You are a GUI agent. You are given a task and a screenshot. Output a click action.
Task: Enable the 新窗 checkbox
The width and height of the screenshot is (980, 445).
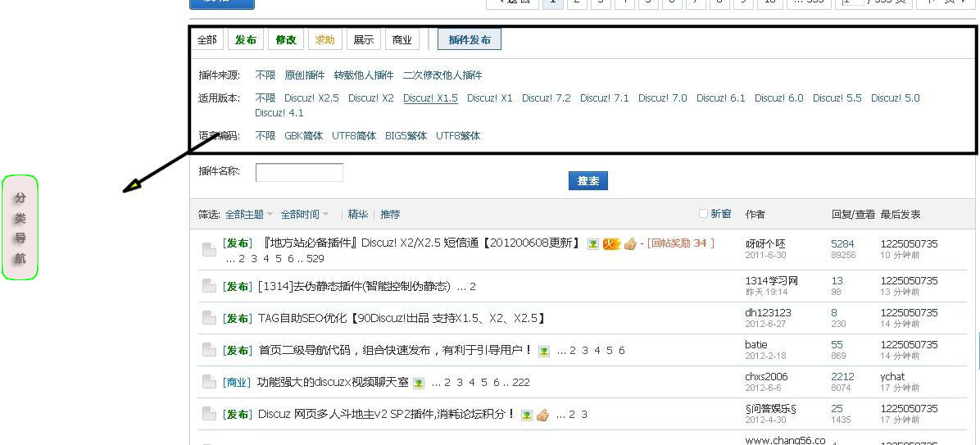[x=703, y=214]
